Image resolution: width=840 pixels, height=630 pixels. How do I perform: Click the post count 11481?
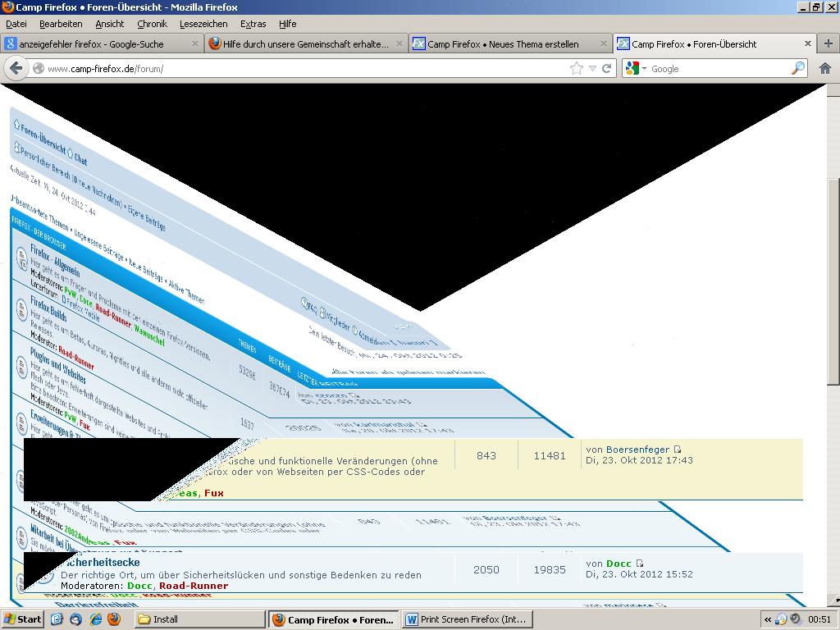pyautogui.click(x=550, y=455)
